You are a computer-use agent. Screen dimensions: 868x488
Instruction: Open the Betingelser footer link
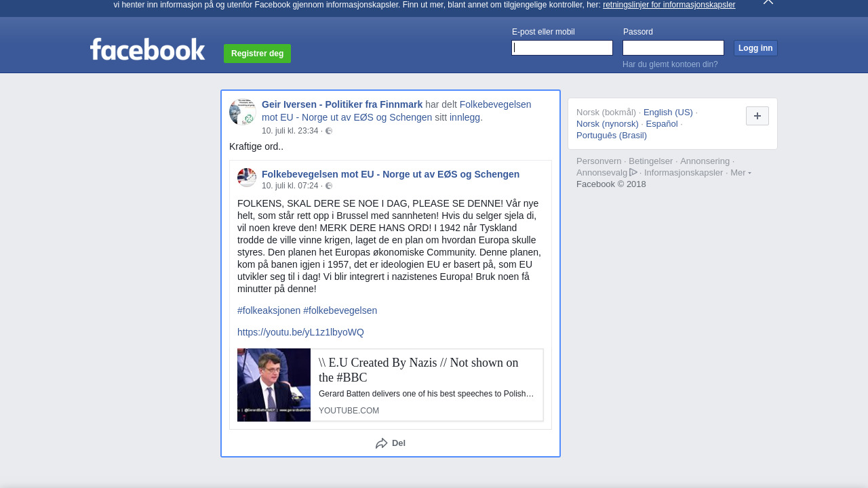pyautogui.click(x=651, y=161)
